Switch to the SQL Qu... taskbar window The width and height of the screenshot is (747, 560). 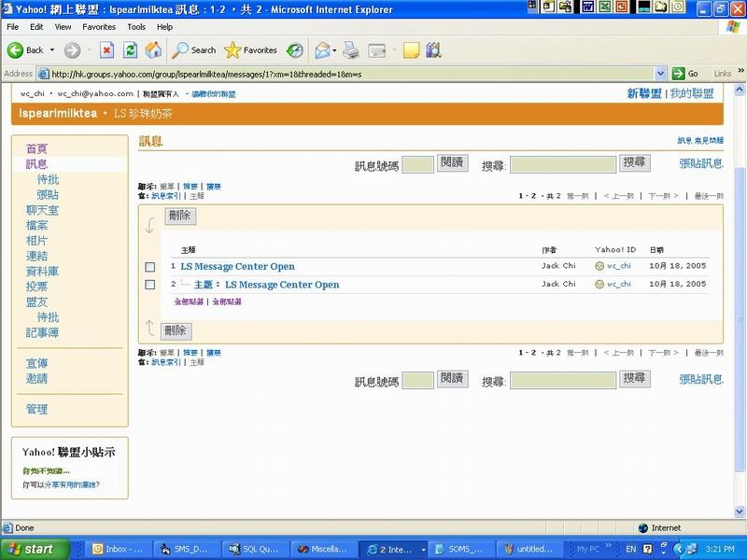click(256, 549)
